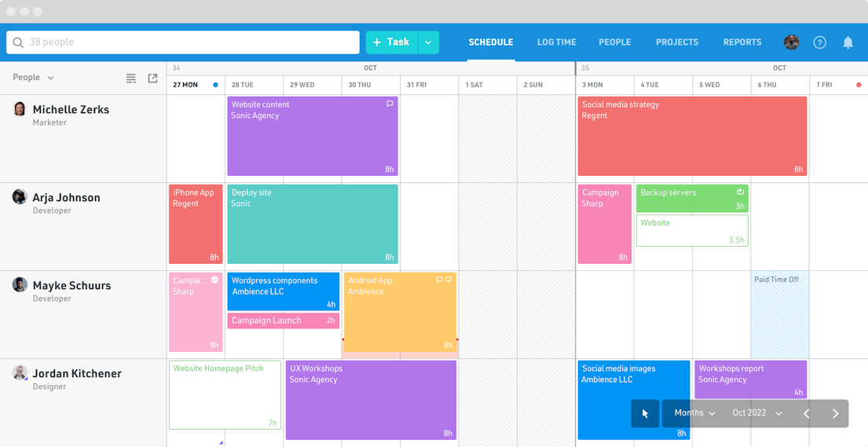Click the repeat icon on Backup servers task
The width and height of the screenshot is (868, 447).
740,192
